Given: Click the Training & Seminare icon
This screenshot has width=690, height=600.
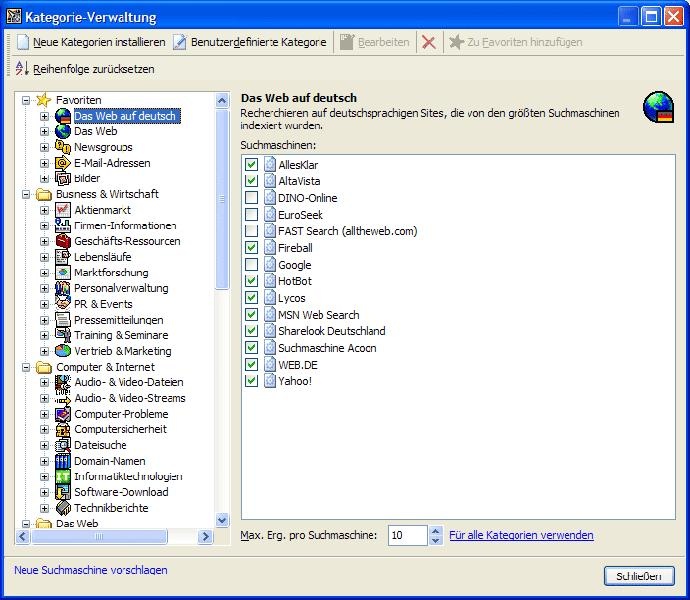Looking at the screenshot, I should tap(63, 335).
